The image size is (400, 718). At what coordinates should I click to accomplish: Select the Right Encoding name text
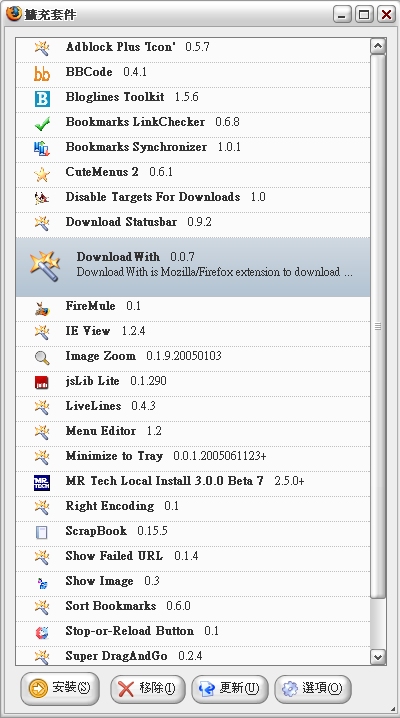pos(109,506)
